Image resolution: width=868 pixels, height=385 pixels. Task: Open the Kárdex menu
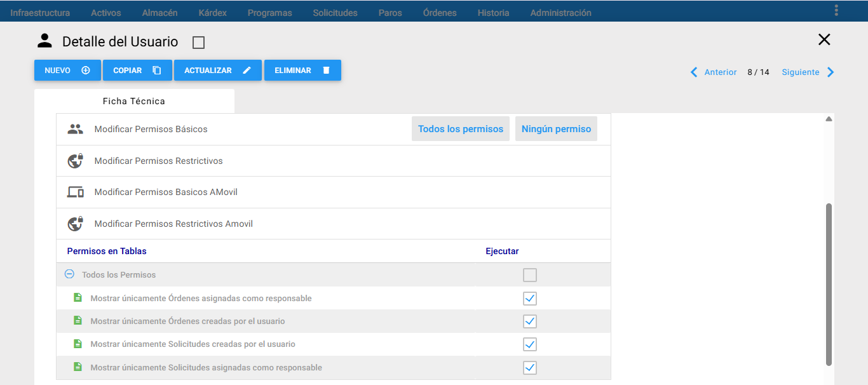(x=212, y=13)
